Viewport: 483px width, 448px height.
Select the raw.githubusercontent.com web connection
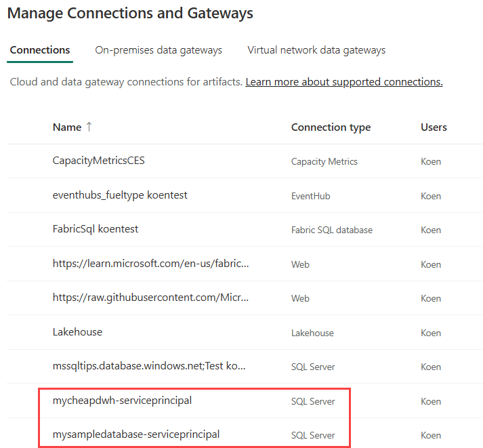point(150,298)
